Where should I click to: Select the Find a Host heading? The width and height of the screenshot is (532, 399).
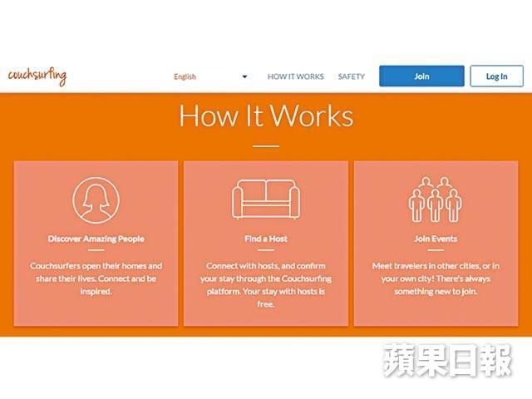[x=266, y=239]
